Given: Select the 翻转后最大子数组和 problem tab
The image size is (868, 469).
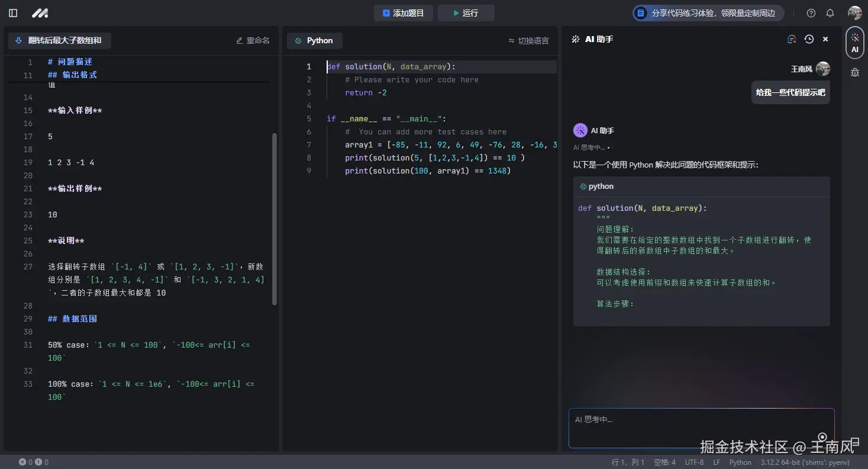Looking at the screenshot, I should tap(59, 40).
